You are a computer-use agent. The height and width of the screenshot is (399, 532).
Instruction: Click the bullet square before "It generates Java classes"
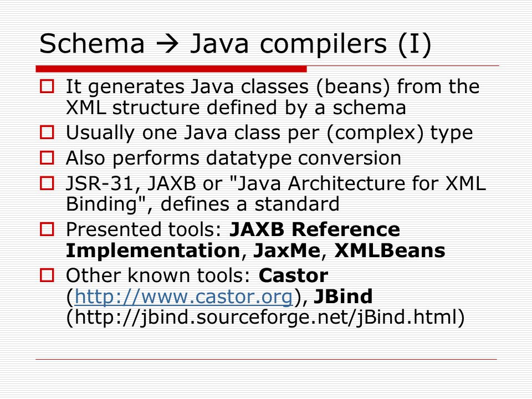point(47,86)
